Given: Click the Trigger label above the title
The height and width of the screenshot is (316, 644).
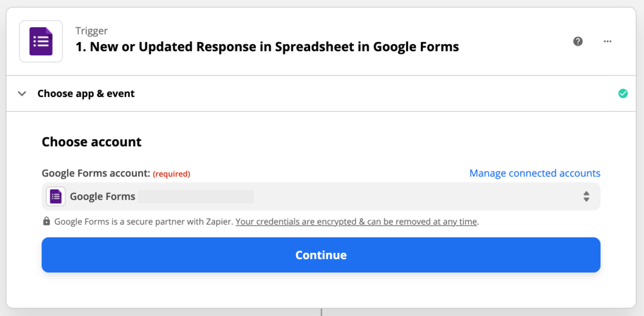Looking at the screenshot, I should [x=92, y=31].
